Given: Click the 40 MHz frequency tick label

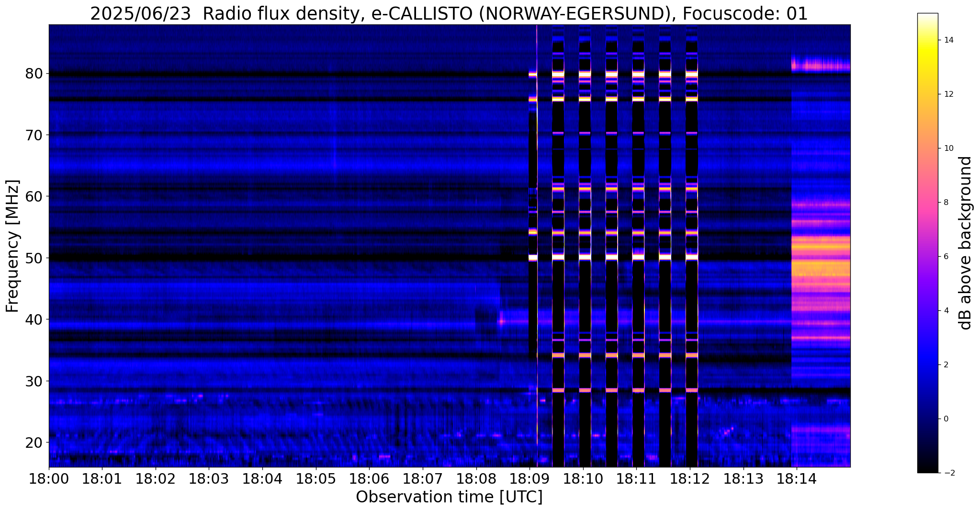Looking at the screenshot, I should pyautogui.click(x=34, y=319).
